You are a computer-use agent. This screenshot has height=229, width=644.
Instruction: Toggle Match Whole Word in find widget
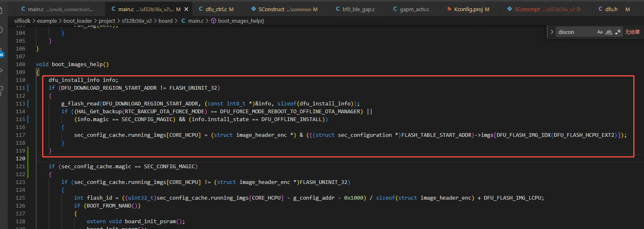[x=608, y=32]
